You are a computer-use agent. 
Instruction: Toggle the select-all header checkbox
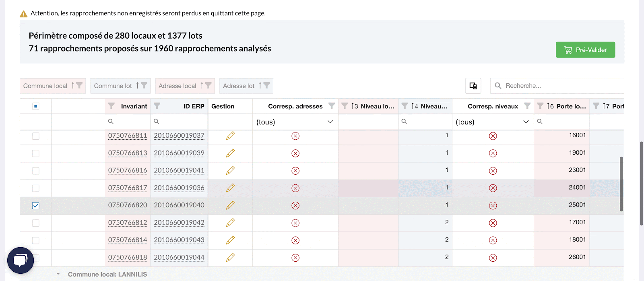pyautogui.click(x=36, y=106)
